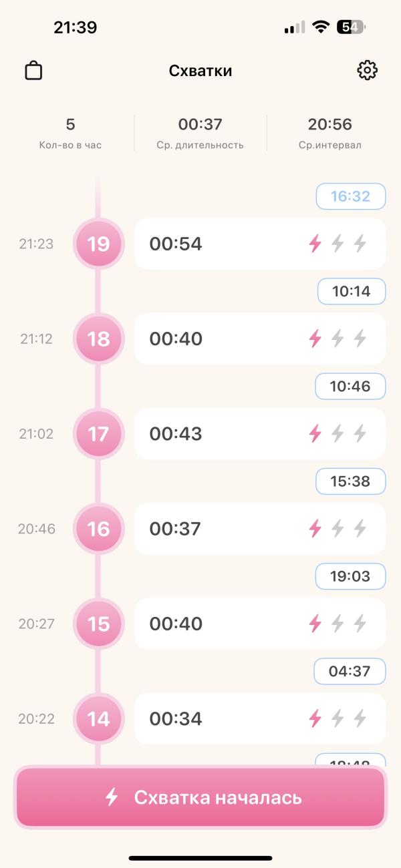This screenshot has height=868, width=401.
Task: Open the shopping bag icon
Action: tap(33, 70)
